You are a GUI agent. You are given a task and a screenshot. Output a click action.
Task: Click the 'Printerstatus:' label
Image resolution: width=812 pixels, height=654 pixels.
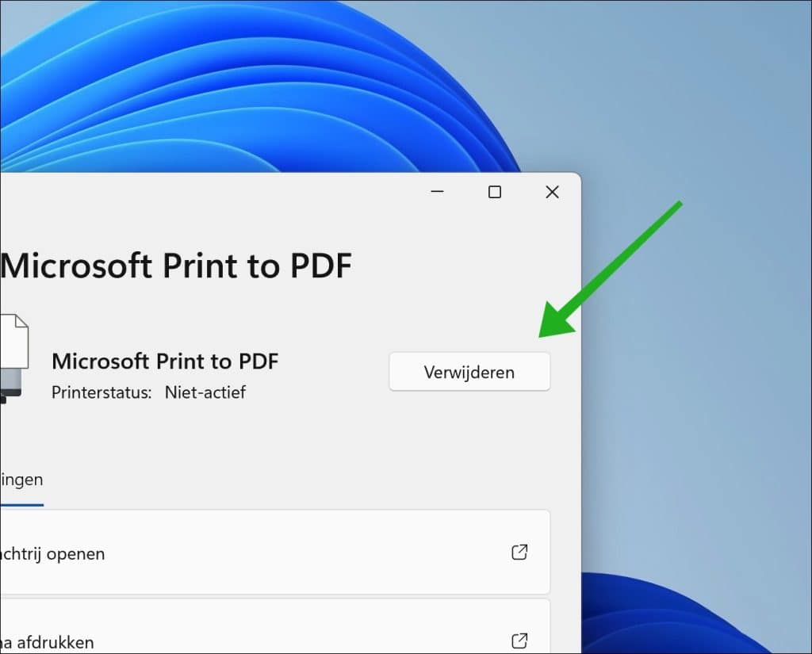(x=101, y=392)
